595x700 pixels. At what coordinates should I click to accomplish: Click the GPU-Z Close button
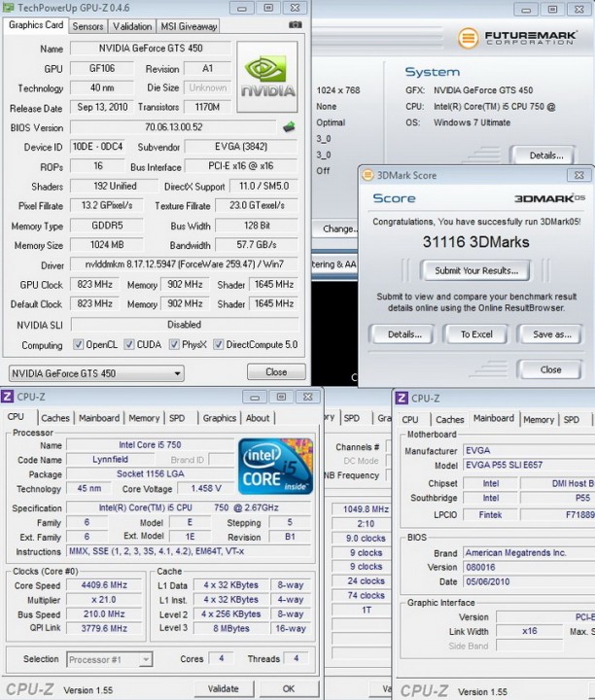pyautogui.click(x=276, y=371)
